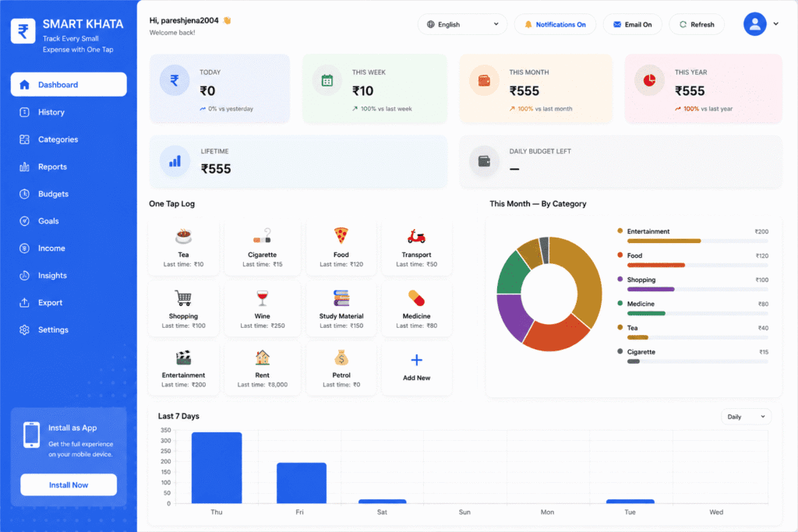Image resolution: width=798 pixels, height=532 pixels.
Task: Click the Tea ₹40 legend amount
Action: [x=763, y=328]
